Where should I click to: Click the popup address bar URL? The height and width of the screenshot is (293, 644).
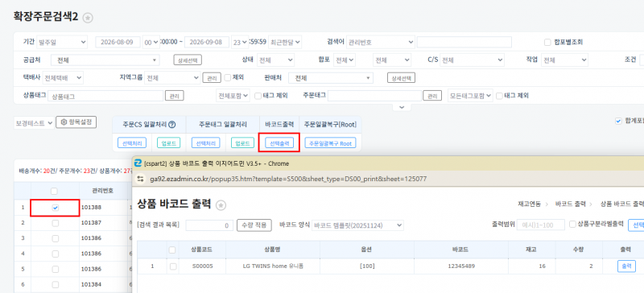(288, 179)
